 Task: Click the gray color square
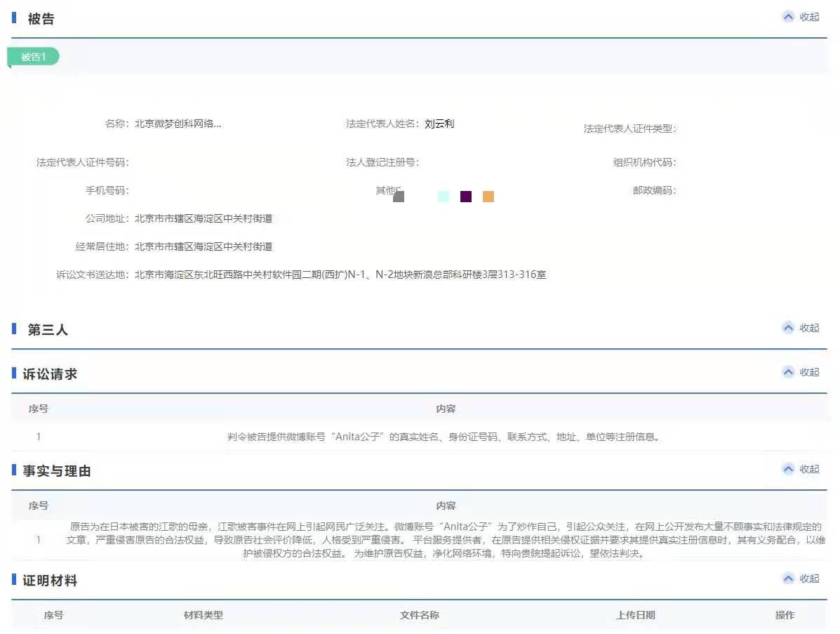click(399, 197)
